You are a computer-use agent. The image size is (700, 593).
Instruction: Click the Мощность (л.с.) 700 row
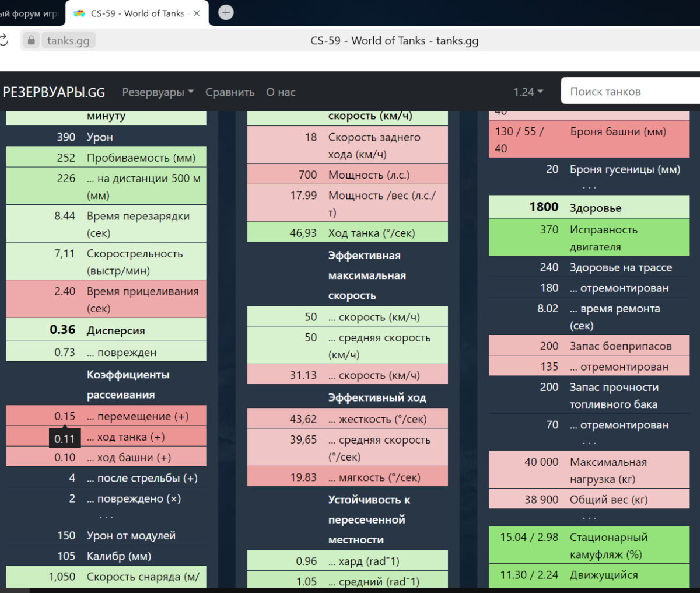click(x=348, y=175)
